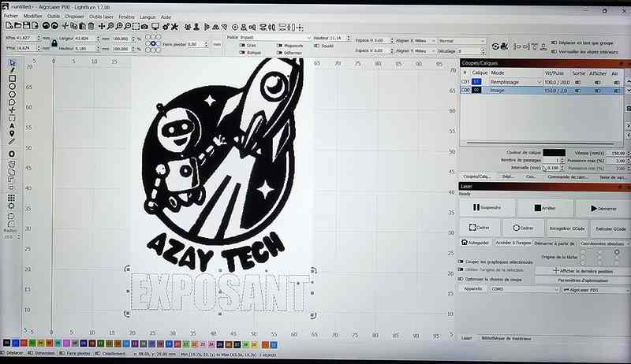
Task: Open the Fenêtre menu
Action: point(126,17)
